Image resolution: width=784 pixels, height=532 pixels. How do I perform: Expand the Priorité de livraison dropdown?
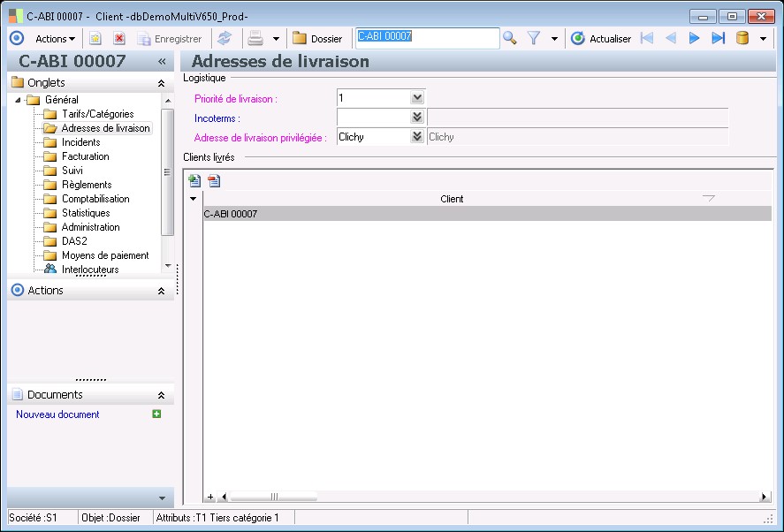click(x=417, y=98)
